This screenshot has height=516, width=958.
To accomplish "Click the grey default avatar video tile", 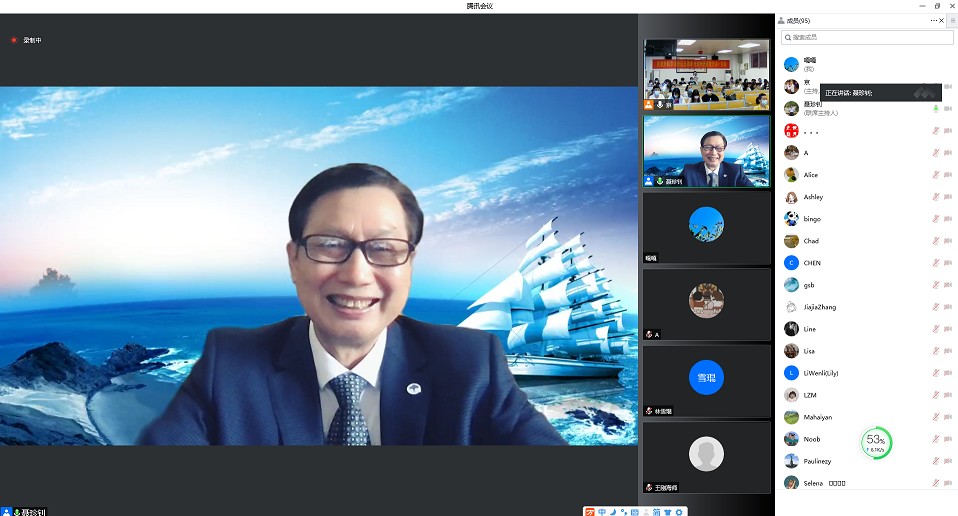I will point(706,455).
